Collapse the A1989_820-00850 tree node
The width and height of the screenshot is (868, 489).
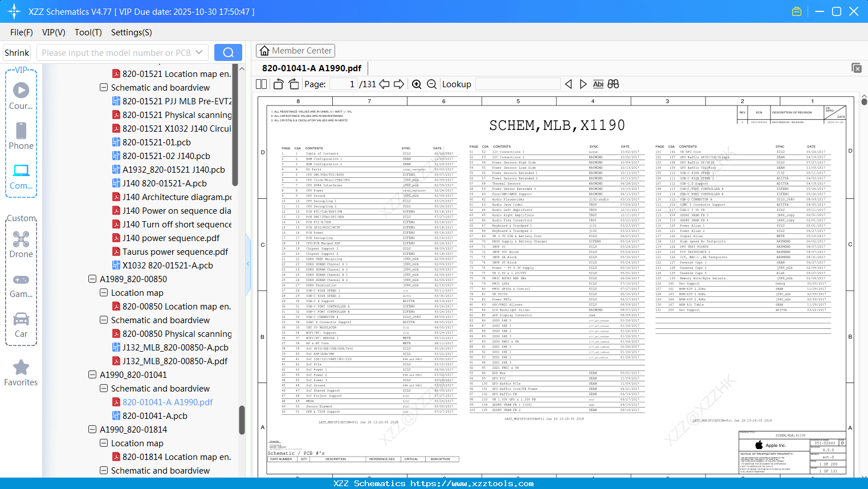92,279
